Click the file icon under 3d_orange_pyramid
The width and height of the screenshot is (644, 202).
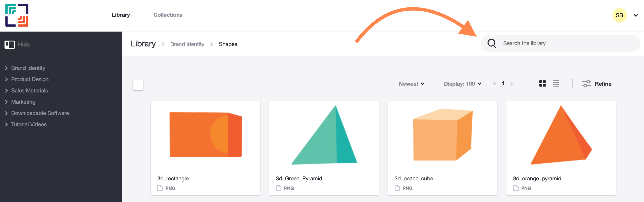(x=515, y=188)
